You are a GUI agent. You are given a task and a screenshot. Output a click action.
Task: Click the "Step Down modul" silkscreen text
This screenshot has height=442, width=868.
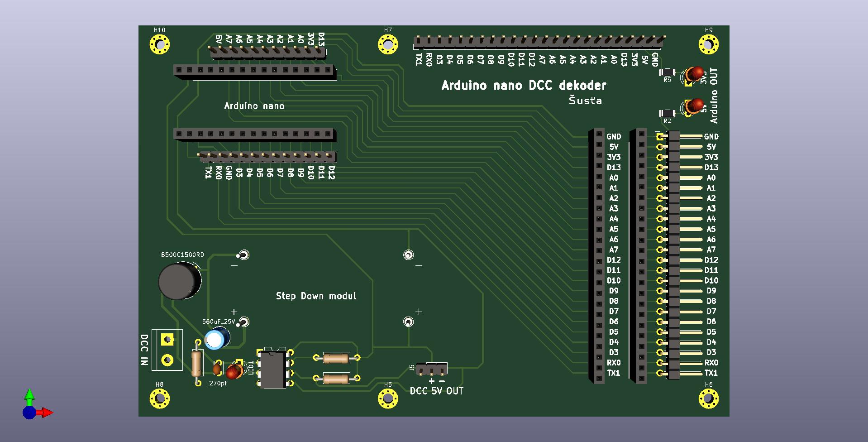[x=316, y=296]
